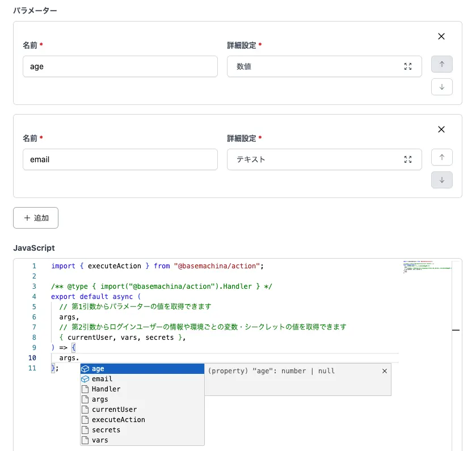
Task: Choose args from the suggestion list
Action: [x=142, y=399]
